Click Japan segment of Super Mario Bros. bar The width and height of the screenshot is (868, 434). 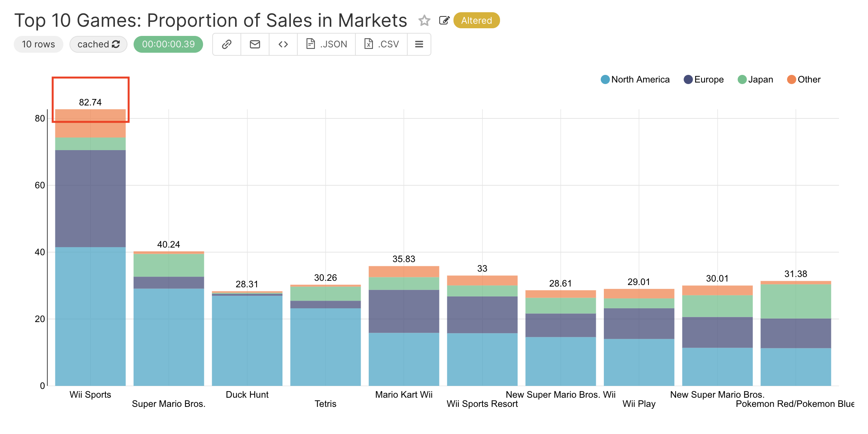click(x=169, y=265)
